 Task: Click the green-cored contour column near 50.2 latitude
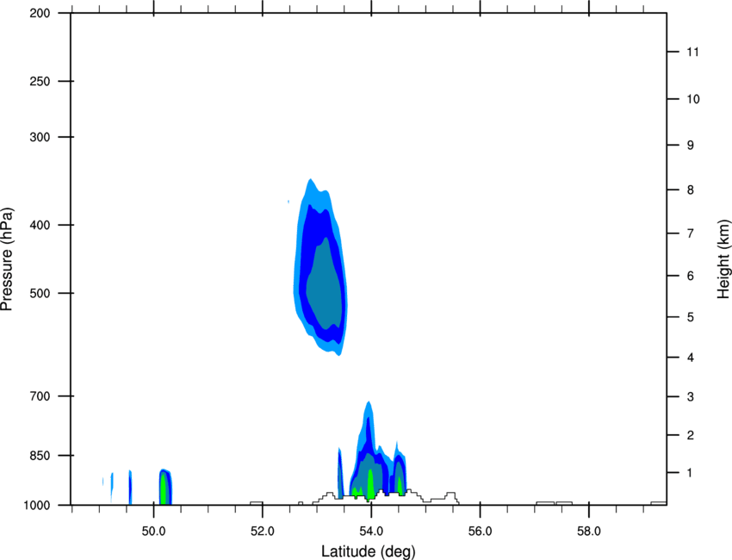click(165, 487)
